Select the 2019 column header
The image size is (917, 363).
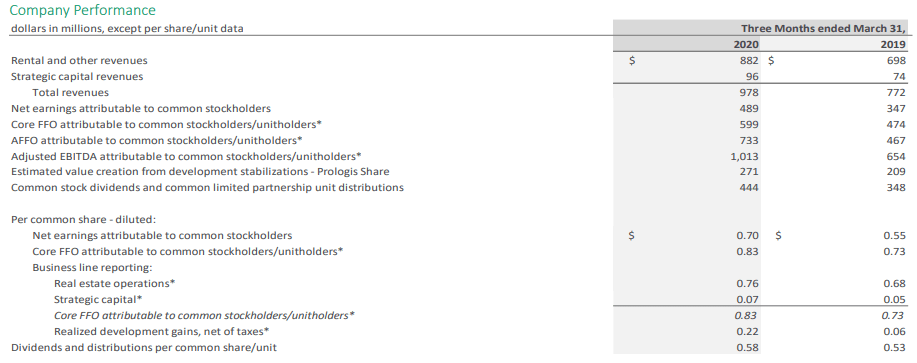(893, 44)
